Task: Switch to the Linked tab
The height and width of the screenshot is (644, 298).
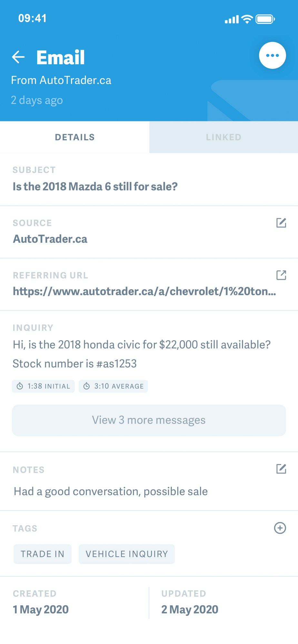Action: pos(223,137)
